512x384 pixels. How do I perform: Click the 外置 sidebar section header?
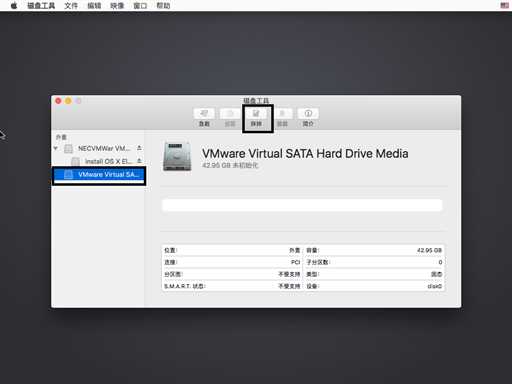[x=61, y=137]
